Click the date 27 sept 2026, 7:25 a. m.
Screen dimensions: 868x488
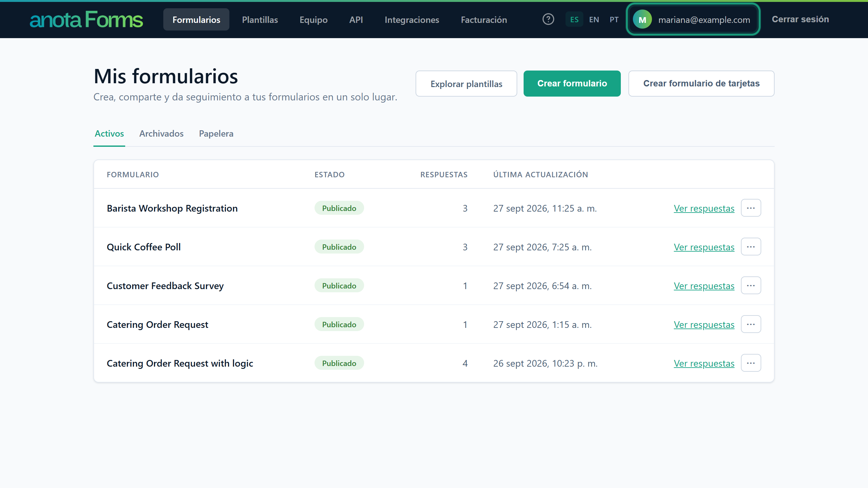[542, 247]
